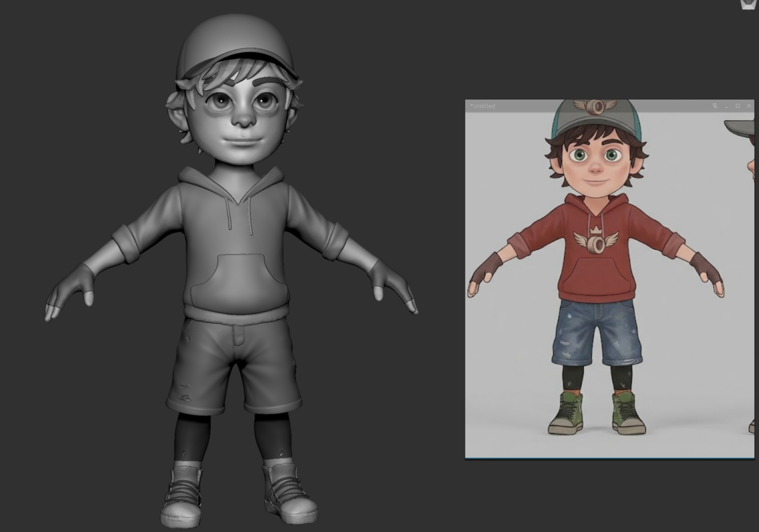Toggle the pin icon on Untitled window
Viewport: 759px width, 532px height.
(715, 106)
